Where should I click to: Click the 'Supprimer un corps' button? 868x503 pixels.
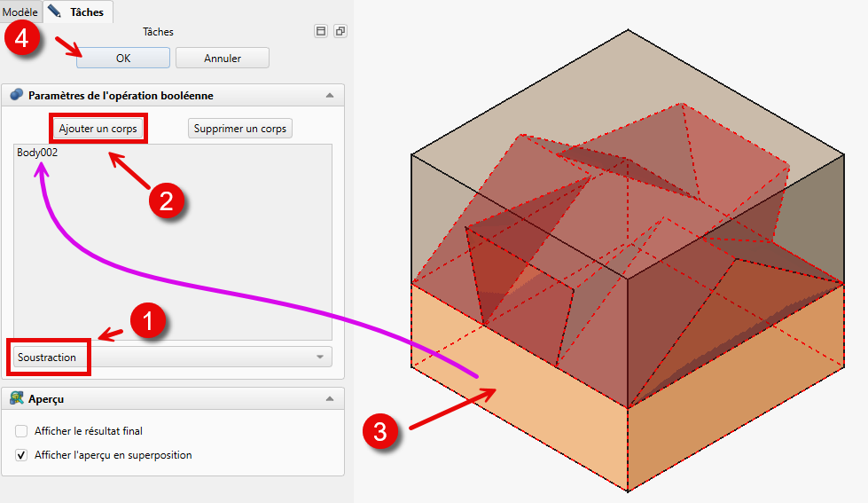[x=239, y=129]
